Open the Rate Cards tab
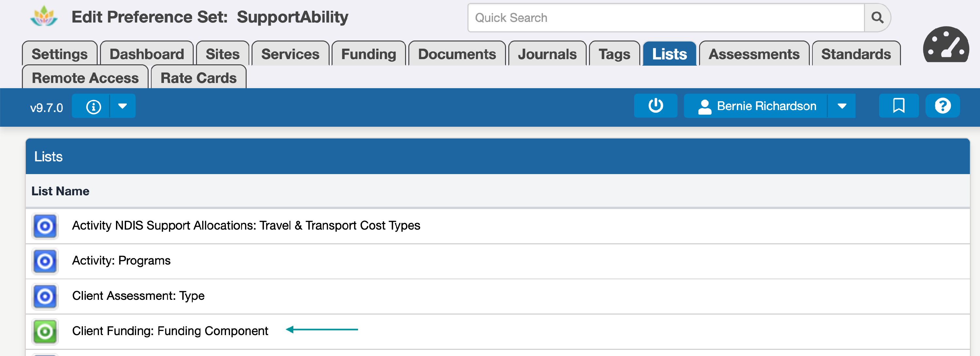This screenshot has height=356, width=980. [198, 78]
